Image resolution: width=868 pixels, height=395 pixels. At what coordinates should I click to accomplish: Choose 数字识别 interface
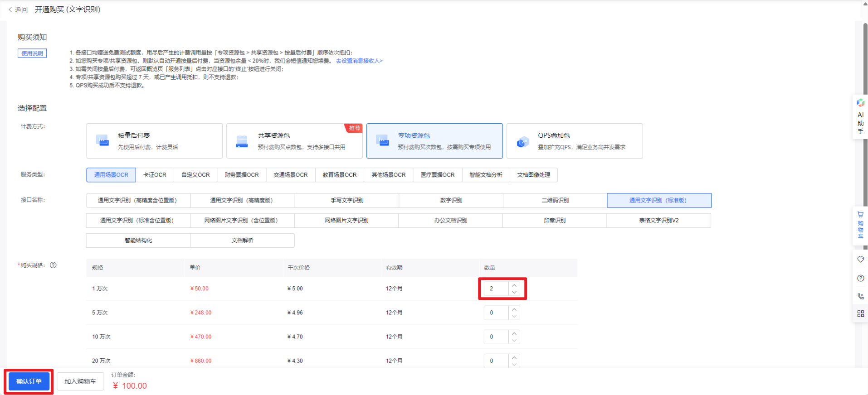[451, 200]
